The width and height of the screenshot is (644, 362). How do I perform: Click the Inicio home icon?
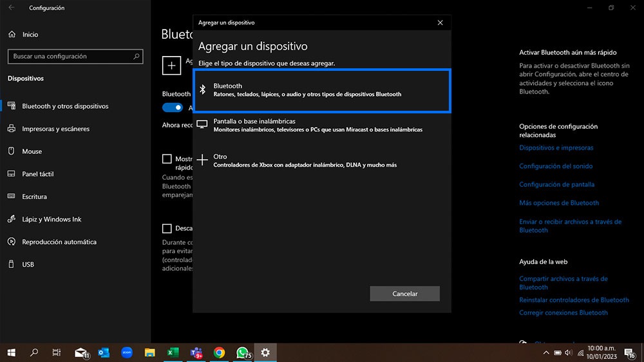pos(11,35)
